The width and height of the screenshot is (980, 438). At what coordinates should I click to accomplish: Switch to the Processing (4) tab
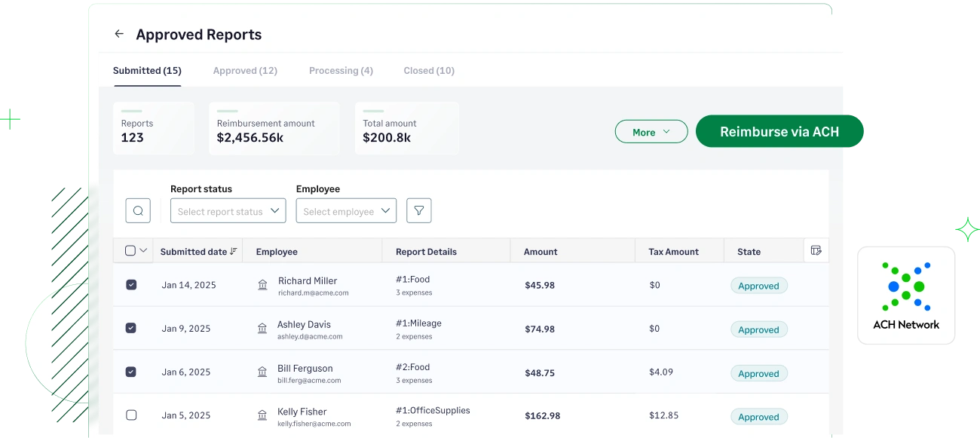341,70
